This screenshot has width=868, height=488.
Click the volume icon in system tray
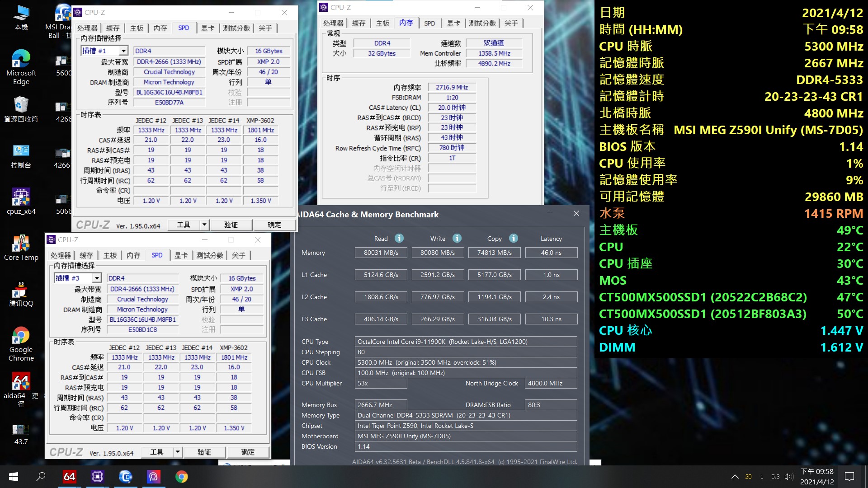(x=789, y=477)
